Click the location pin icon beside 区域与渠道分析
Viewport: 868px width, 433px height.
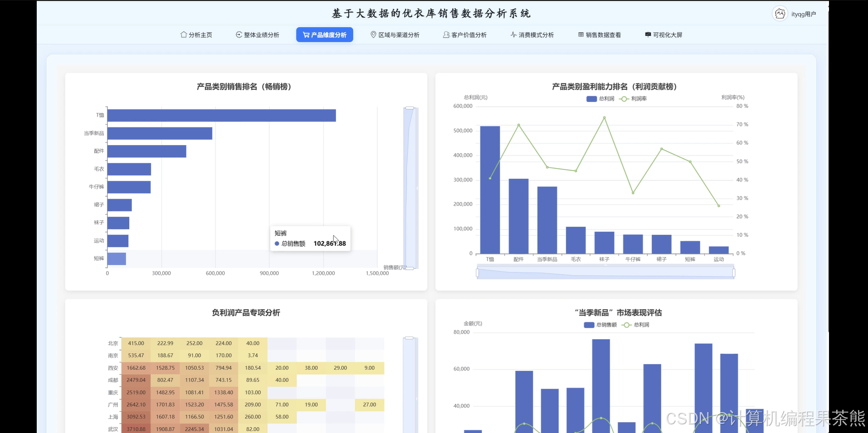(373, 34)
